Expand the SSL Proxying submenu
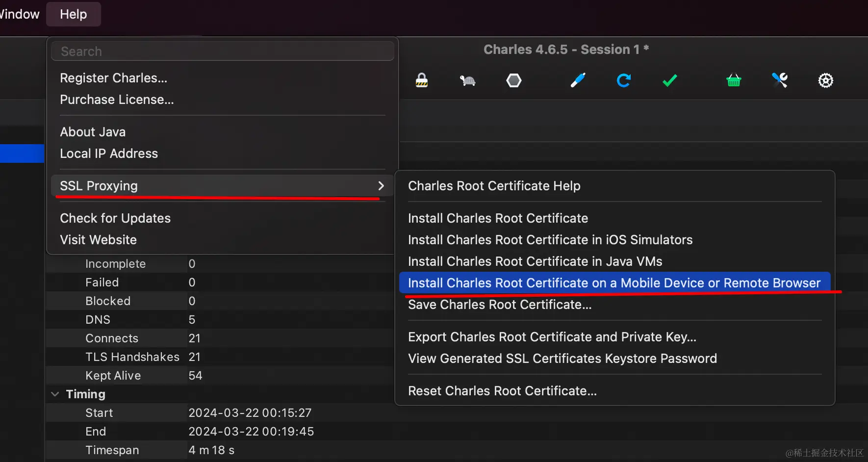Screen dimensions: 868x462 coord(223,186)
